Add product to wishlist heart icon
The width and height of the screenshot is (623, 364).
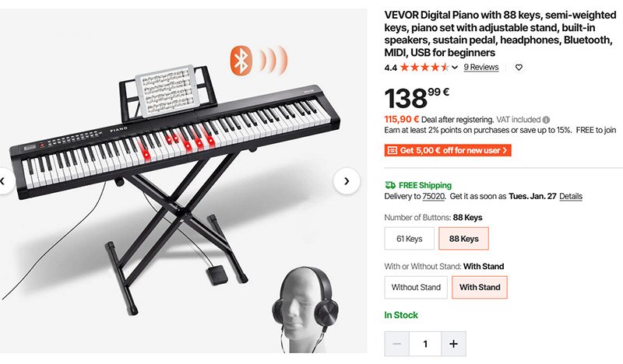(519, 68)
